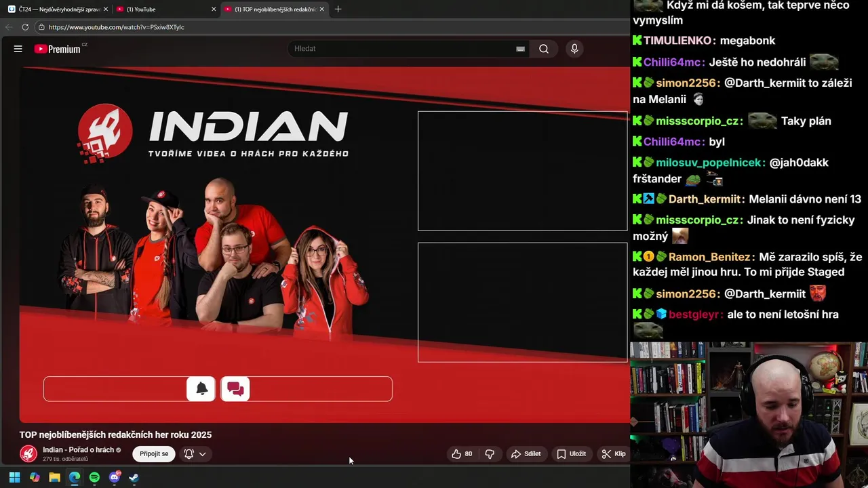Switch to the (1) YouTube tab

pyautogui.click(x=165, y=9)
